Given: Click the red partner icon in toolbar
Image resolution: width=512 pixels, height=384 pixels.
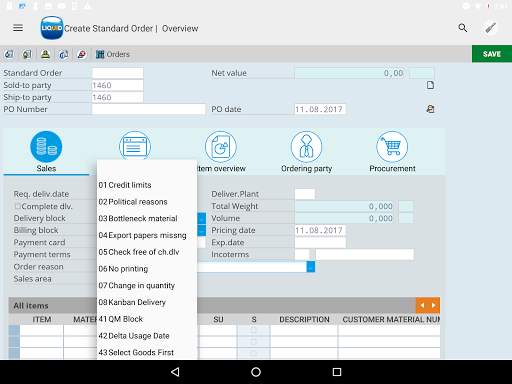Looking at the screenshot, I should [x=82, y=54].
